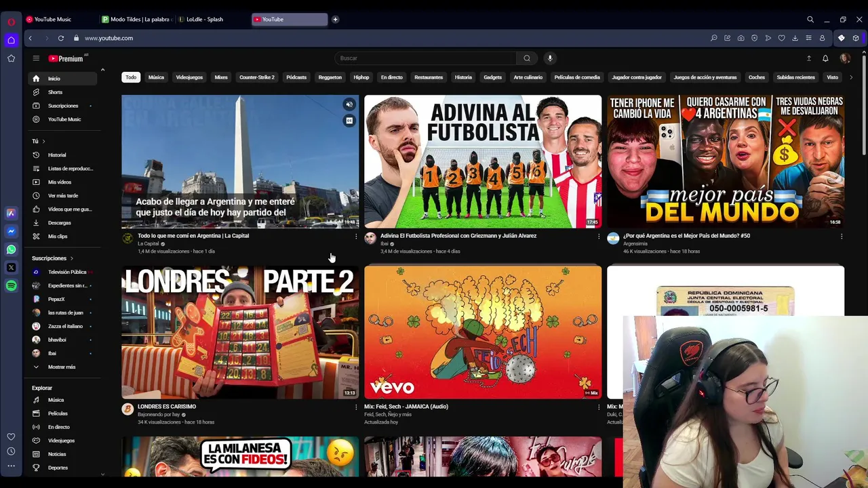Open the Mejor País del Mundo thumbnail

pos(726,161)
